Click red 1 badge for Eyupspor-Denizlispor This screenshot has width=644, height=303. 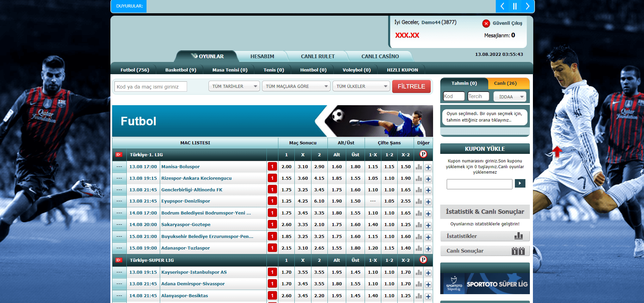[x=272, y=201]
